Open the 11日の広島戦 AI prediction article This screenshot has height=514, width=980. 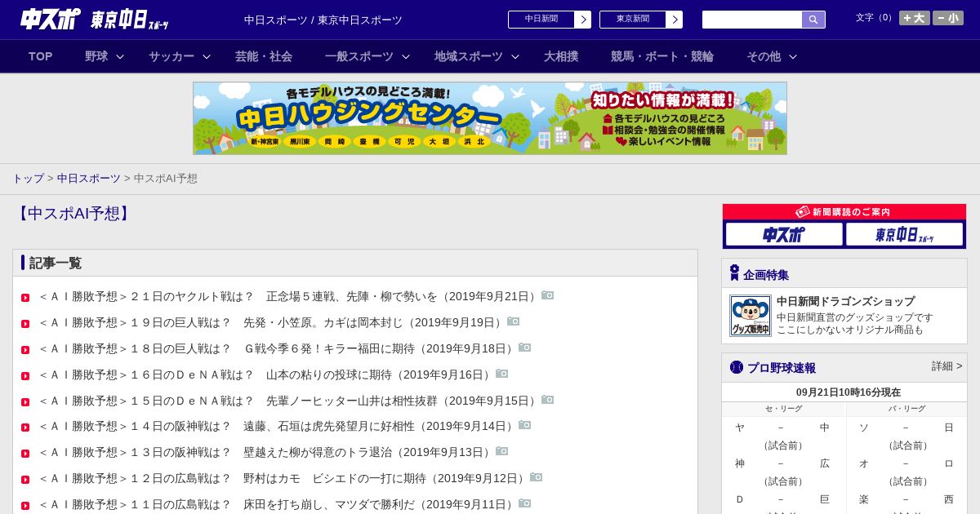[x=277, y=504]
